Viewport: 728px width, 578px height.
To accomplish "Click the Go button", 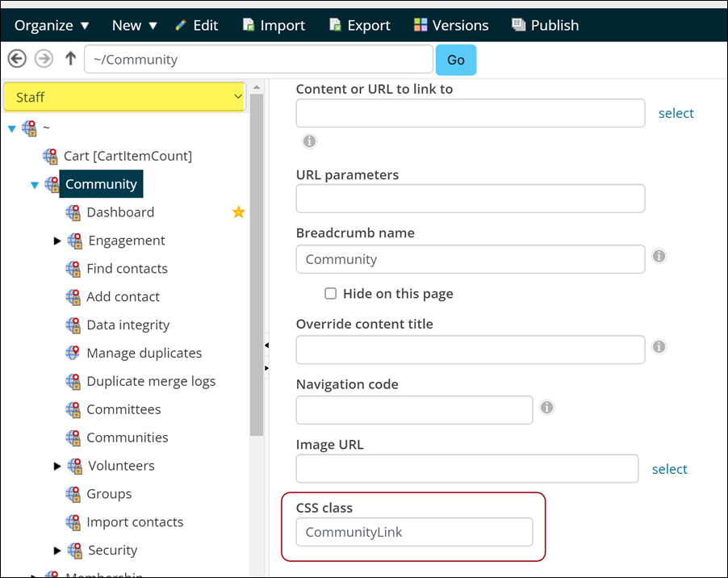I will point(456,60).
